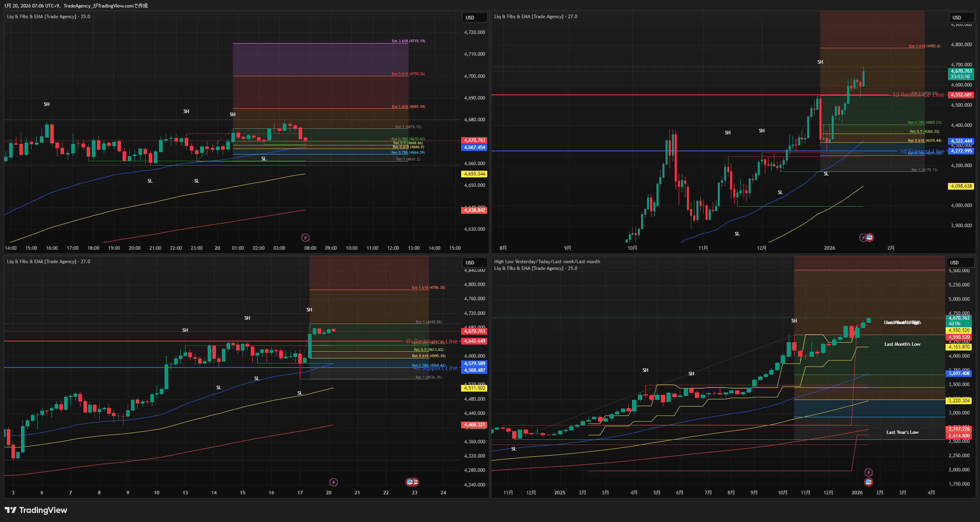Click the 'Ext 3.618 (4715.19)' fib label
The height and width of the screenshot is (522, 980).
coord(408,41)
